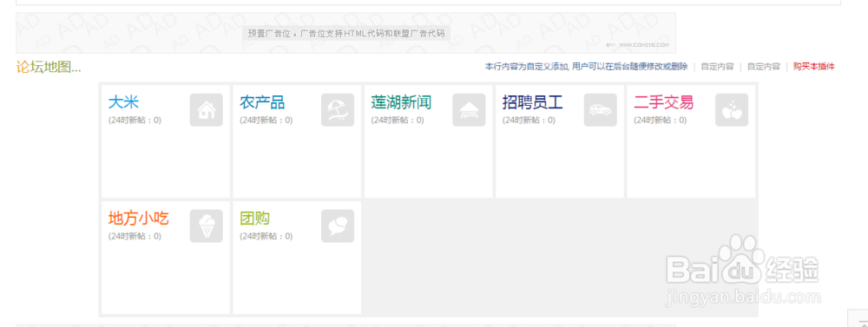Click the first 自定内容 link
Image resolution: width=868 pixels, height=327 pixels.
[x=718, y=67]
